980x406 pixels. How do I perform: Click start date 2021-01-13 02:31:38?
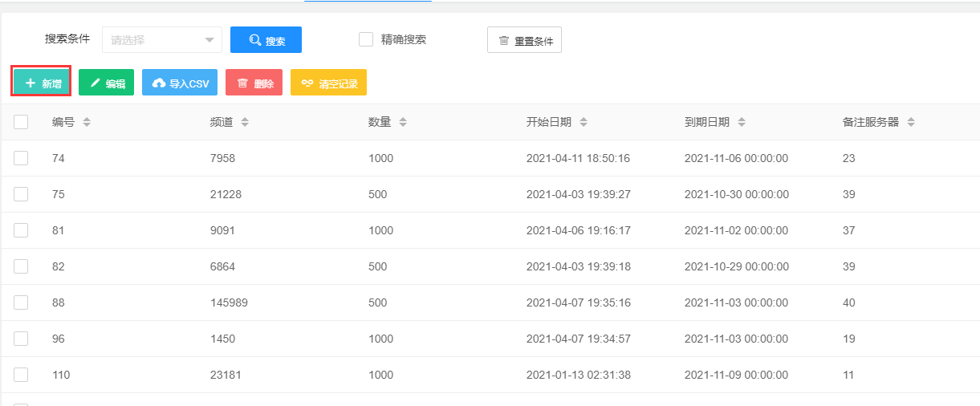click(x=579, y=375)
